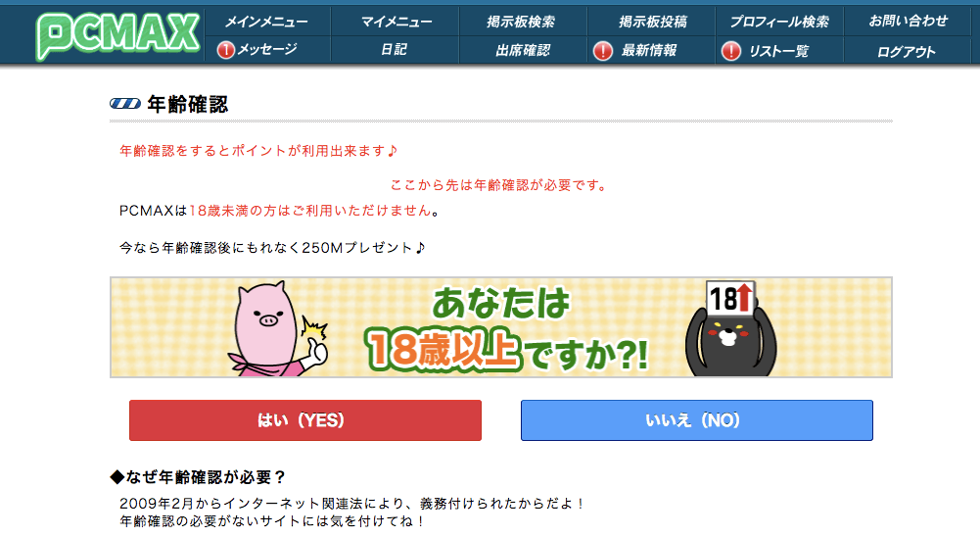Open 掲示板投稿 page
Viewport: 980px width, 537px height.
(652, 22)
